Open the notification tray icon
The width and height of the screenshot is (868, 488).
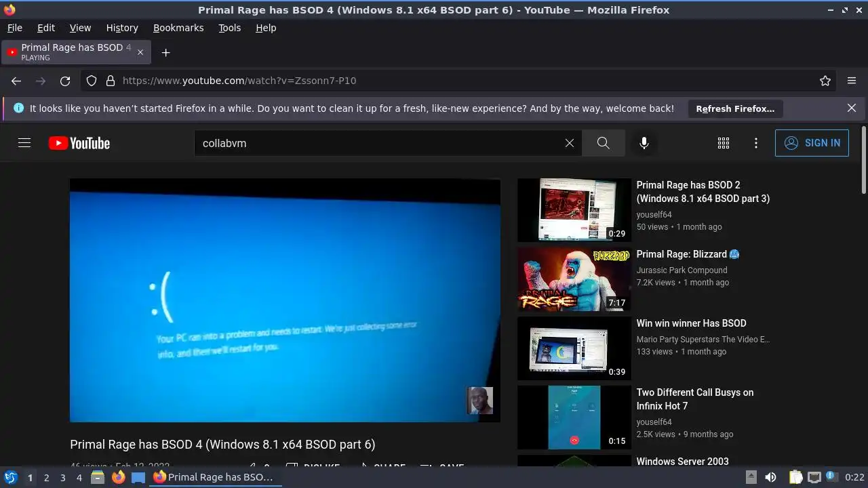pyautogui.click(x=831, y=477)
